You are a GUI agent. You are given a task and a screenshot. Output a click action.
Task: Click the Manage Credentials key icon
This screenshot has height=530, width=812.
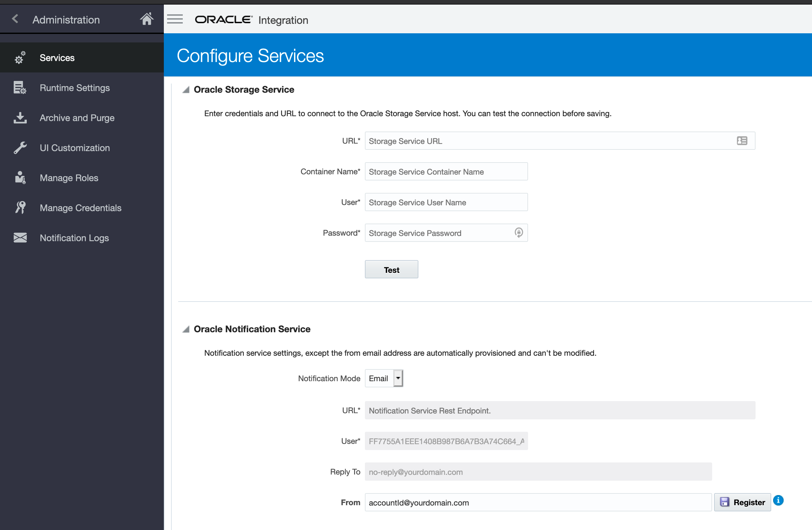pos(20,208)
